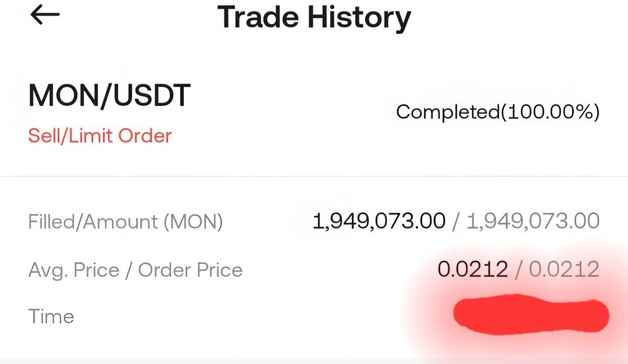Select the Filled/Amount (MON) label

click(126, 222)
